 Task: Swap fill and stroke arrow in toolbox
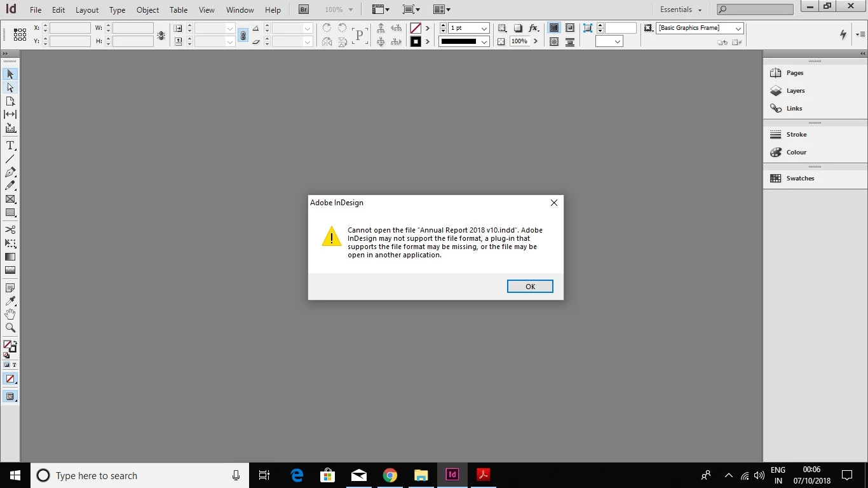[14, 342]
